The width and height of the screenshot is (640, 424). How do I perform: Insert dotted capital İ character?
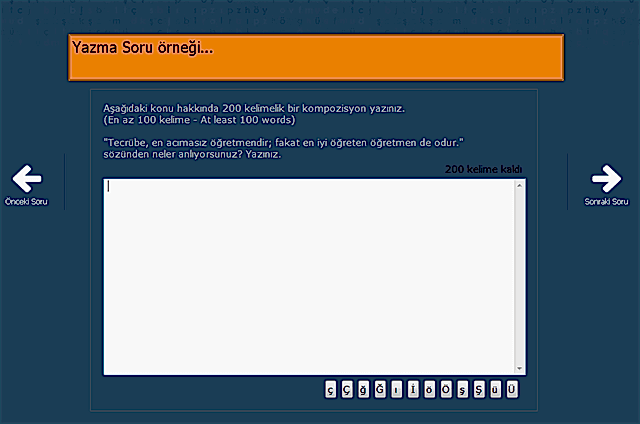point(413,390)
